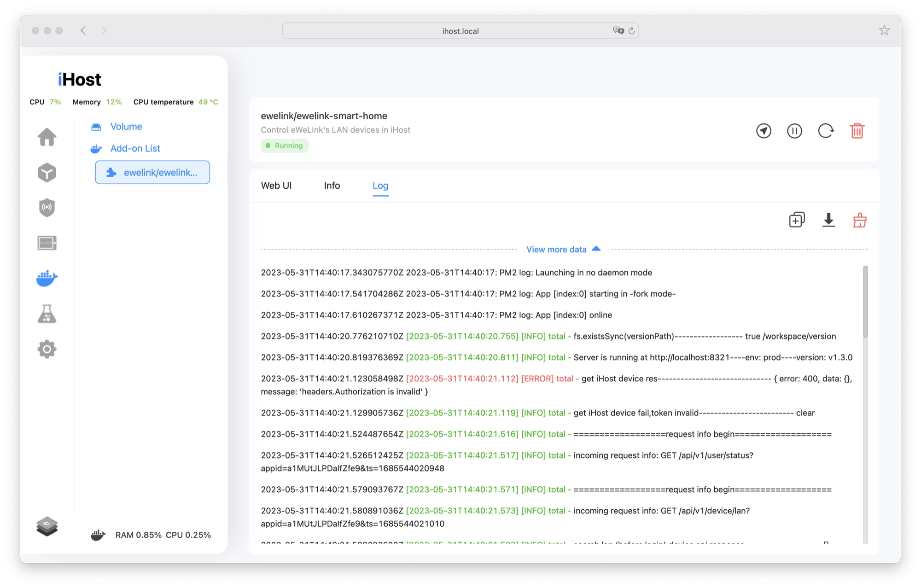Download the log file
The image size is (921, 588).
click(828, 220)
